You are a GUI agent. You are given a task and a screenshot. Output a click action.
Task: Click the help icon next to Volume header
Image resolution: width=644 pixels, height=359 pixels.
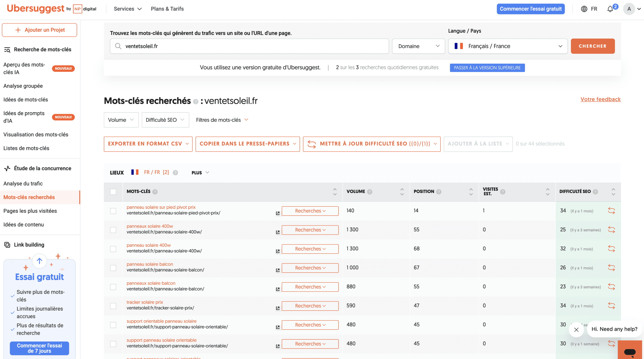370,191
